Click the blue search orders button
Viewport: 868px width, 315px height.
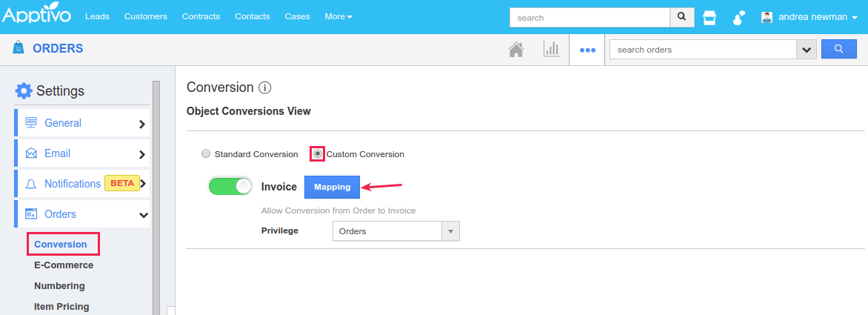pyautogui.click(x=838, y=50)
